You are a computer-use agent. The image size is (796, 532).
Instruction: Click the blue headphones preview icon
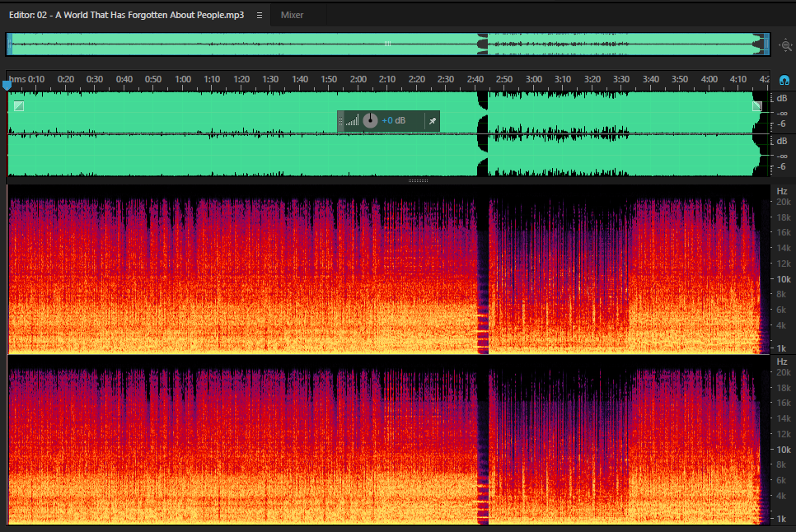point(784,80)
